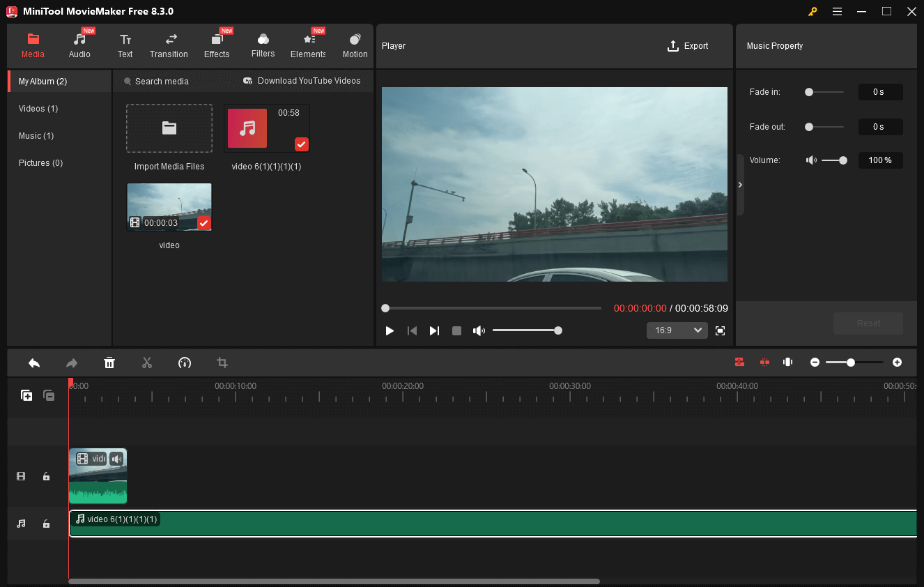This screenshot has width=924, height=587.
Task: Toggle lock on the video track
Action: (x=46, y=476)
